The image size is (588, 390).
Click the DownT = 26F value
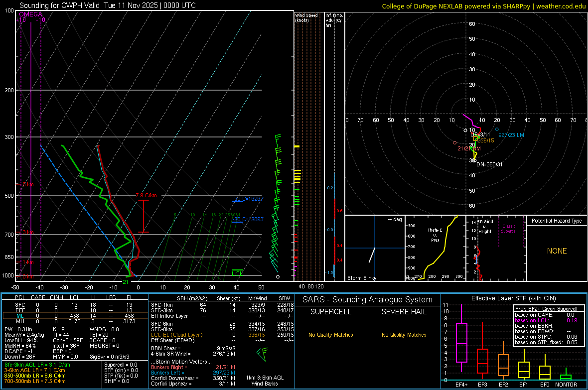(x=19, y=357)
